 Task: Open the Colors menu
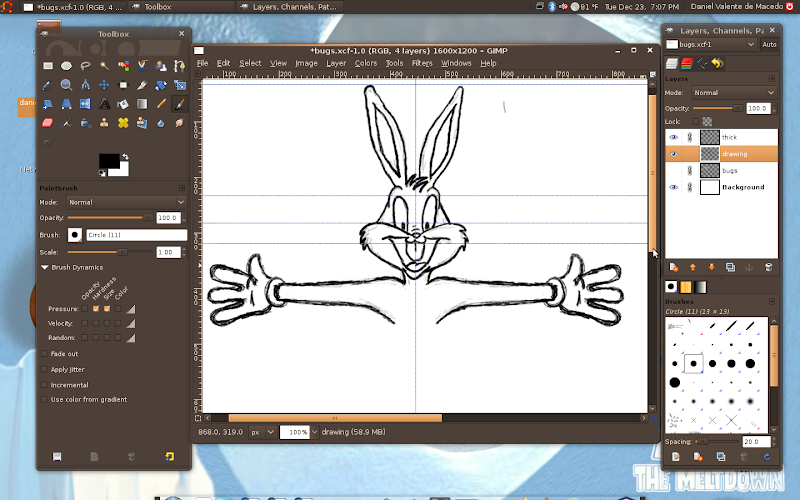366,63
